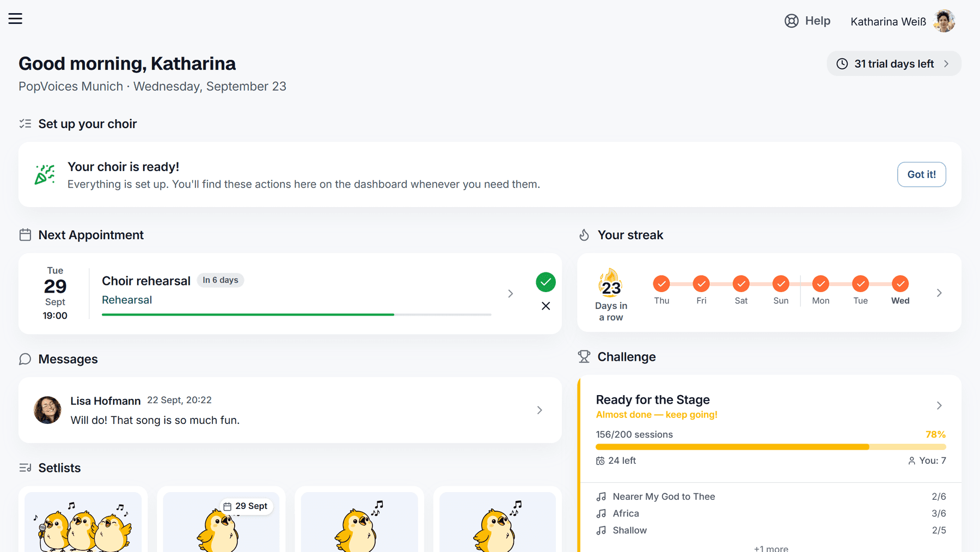The height and width of the screenshot is (552, 980).
Task: Decline choir rehearsal with X button
Action: 546,306
